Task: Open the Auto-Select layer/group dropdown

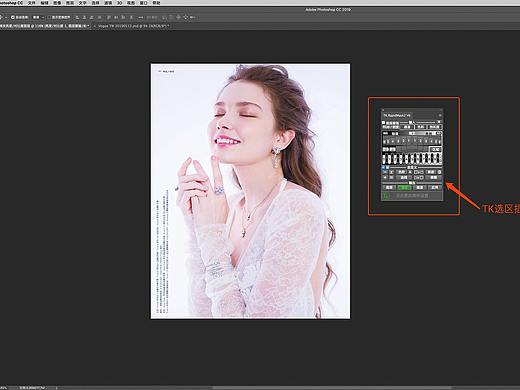Action: coord(38,17)
